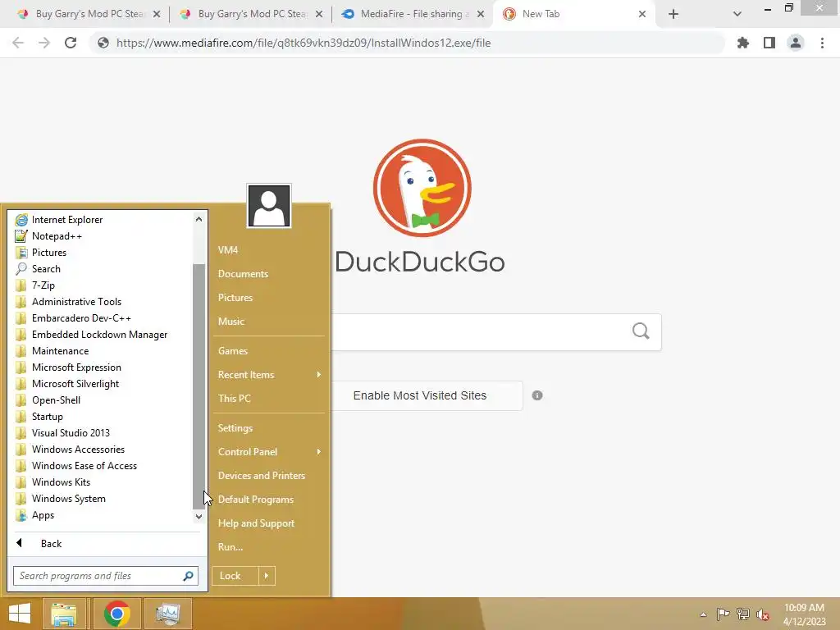Open File Explorer from the taskbar

[x=64, y=614]
